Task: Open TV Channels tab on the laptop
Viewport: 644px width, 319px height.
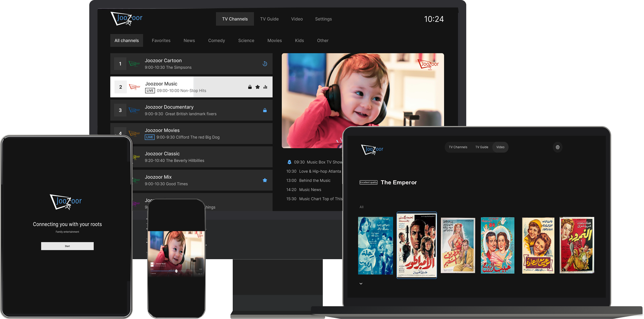Action: pyautogui.click(x=458, y=147)
